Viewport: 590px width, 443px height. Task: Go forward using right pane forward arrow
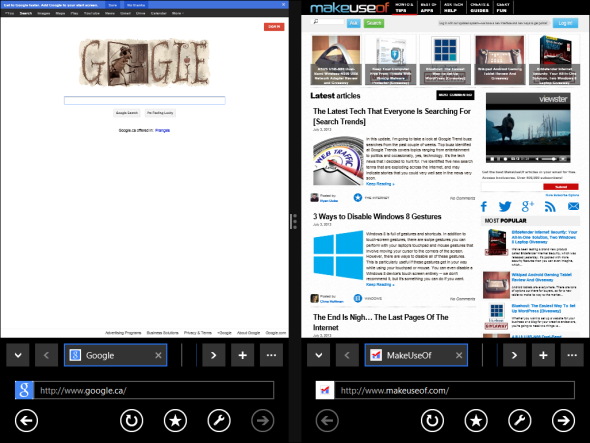click(x=563, y=420)
